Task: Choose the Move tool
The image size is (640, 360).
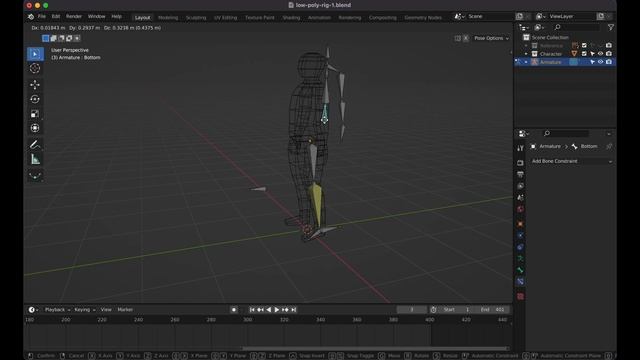Action: (x=35, y=84)
